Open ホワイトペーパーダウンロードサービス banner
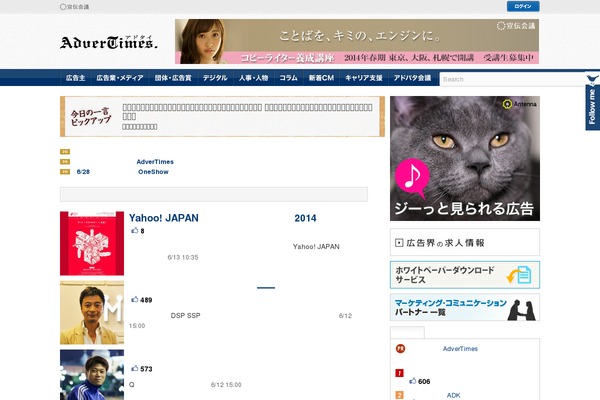This screenshot has width=600, height=400. click(465, 275)
